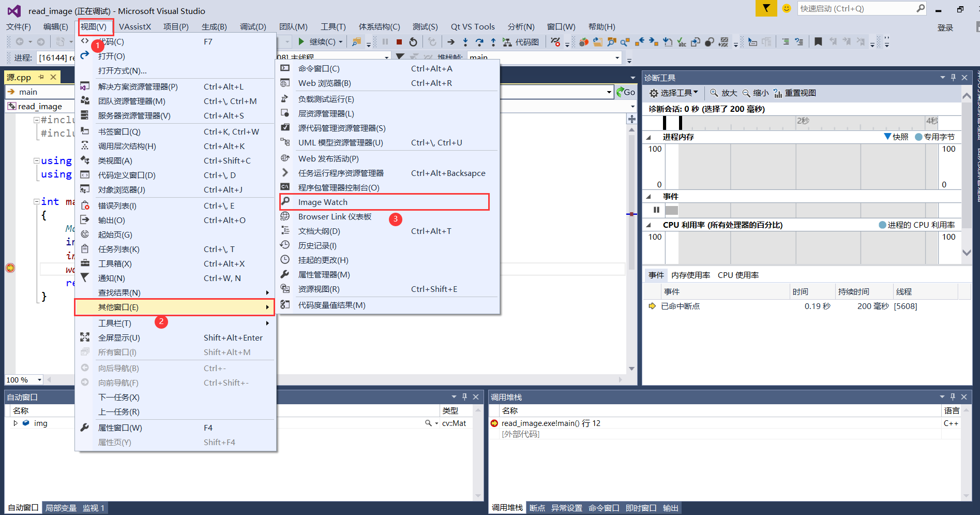Switch to the 即时窗口 tab
The height and width of the screenshot is (515, 980).
[641, 508]
